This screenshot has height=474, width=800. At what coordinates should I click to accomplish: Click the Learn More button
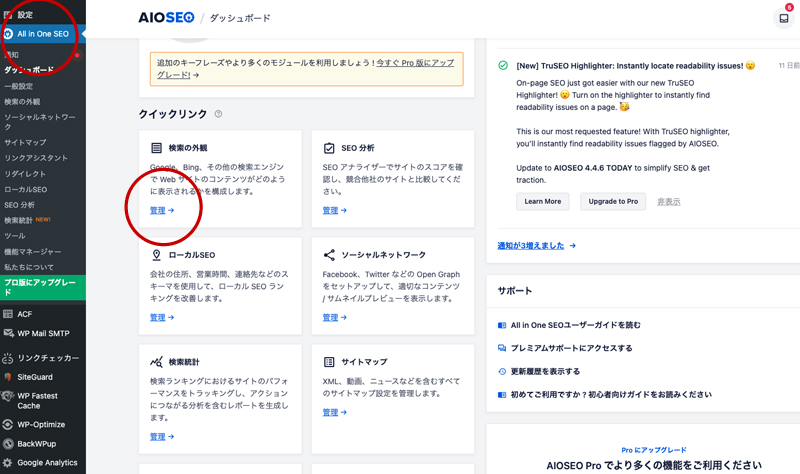542,202
